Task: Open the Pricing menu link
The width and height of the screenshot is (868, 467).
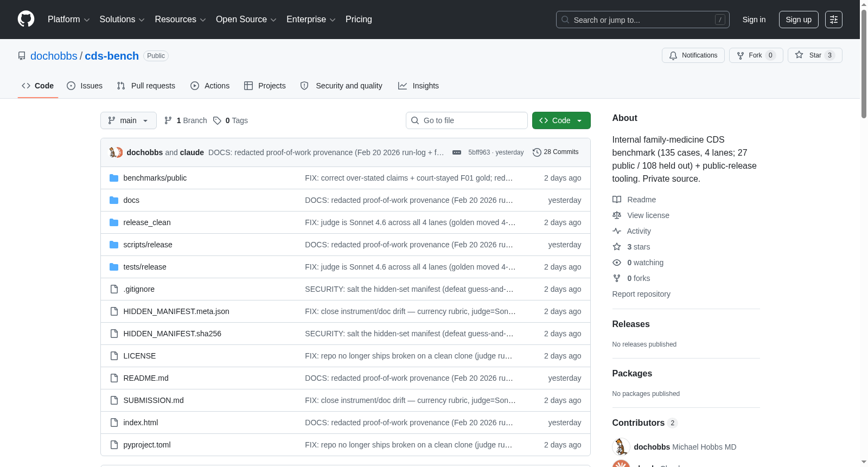Action: coord(359,20)
